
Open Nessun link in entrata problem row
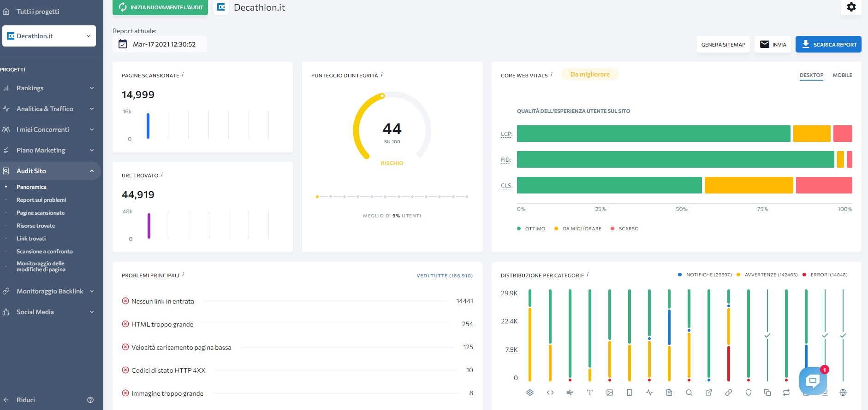coord(297,301)
